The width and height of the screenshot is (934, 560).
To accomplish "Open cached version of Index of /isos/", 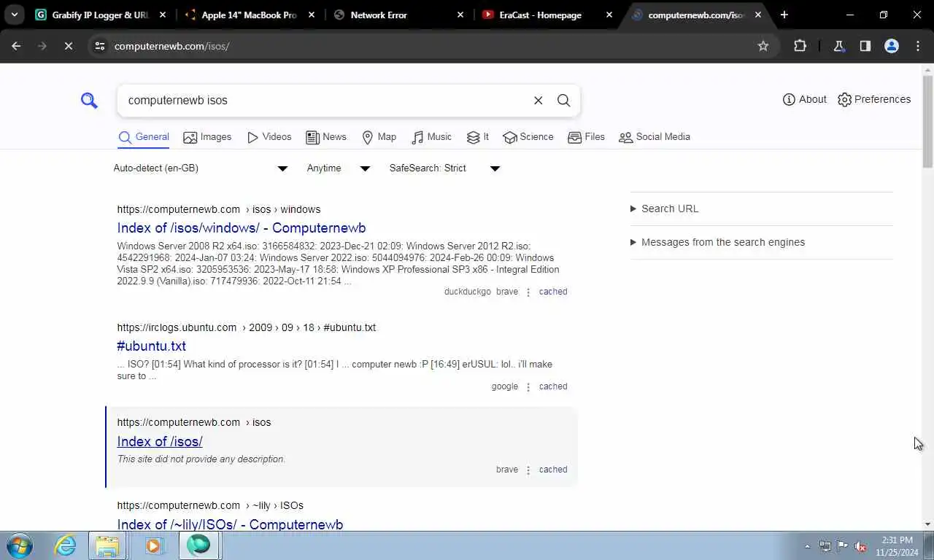I will pyautogui.click(x=553, y=470).
